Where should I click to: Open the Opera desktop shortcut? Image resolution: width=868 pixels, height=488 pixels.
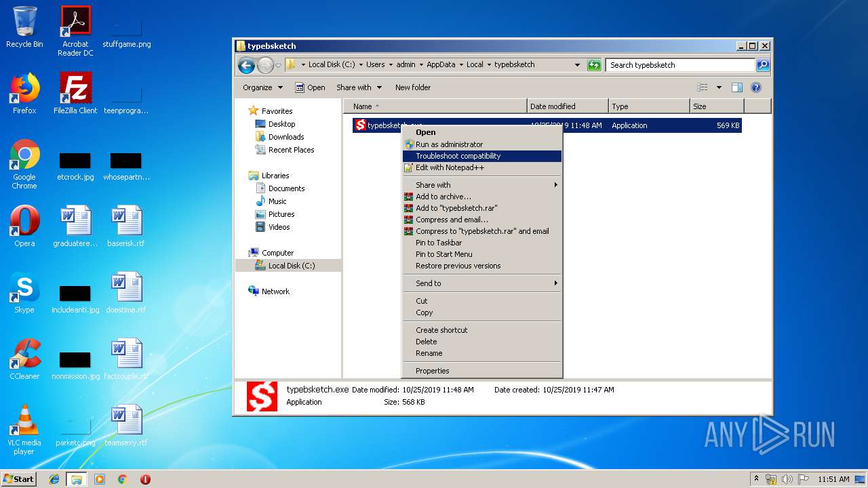tap(24, 226)
